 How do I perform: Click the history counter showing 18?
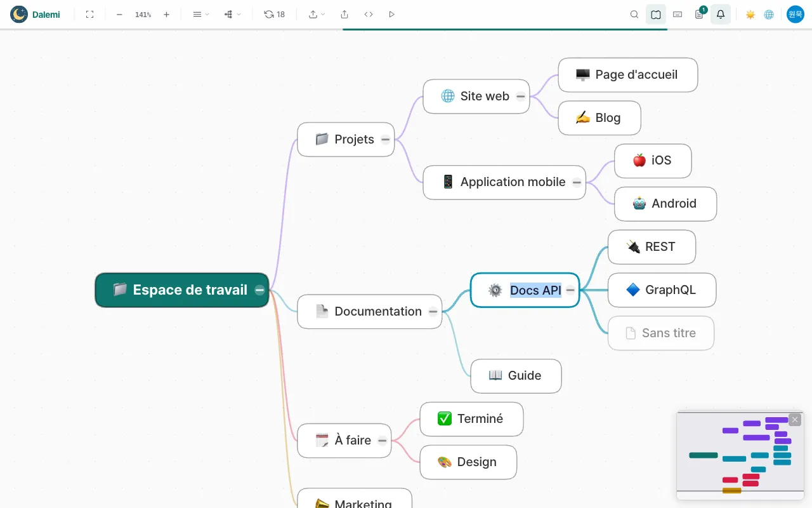275,14
